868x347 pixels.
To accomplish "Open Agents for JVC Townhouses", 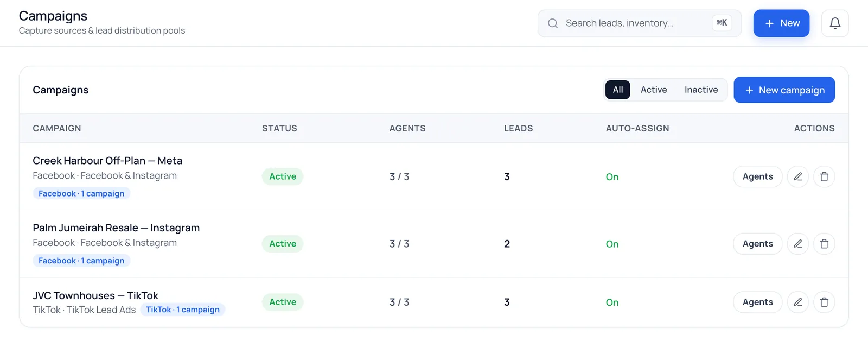I will [x=757, y=302].
